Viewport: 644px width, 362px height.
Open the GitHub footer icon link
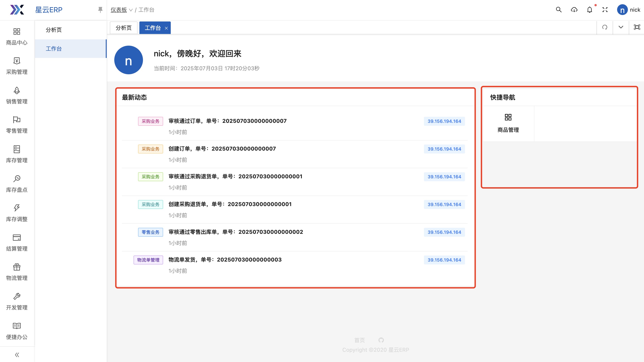(381, 340)
